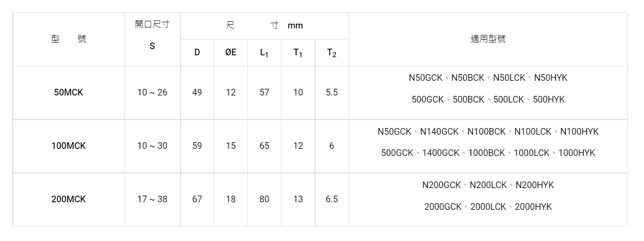Click the T2 column header
Screen dimensions: 644x241
pos(331,53)
